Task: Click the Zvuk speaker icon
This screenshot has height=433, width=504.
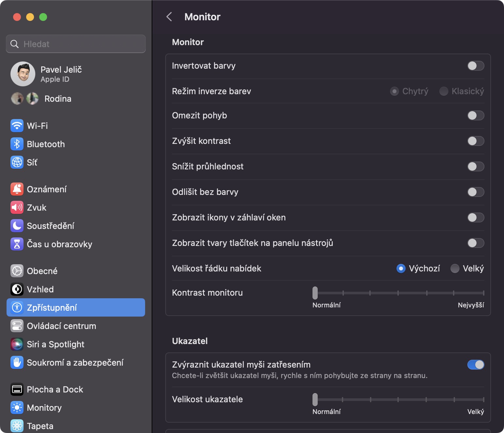Action: pyautogui.click(x=17, y=207)
